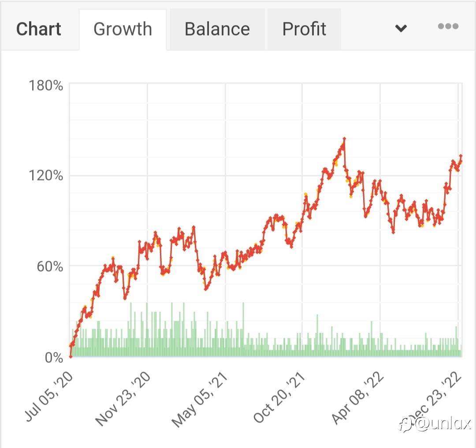Switch to the Growth tab
This screenshot has width=476, height=448.
(x=123, y=29)
